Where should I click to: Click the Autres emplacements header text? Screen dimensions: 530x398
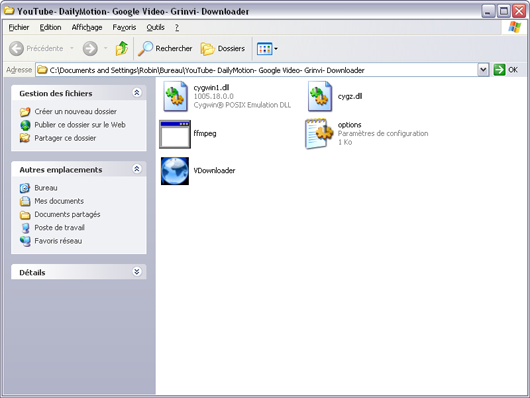(61, 170)
